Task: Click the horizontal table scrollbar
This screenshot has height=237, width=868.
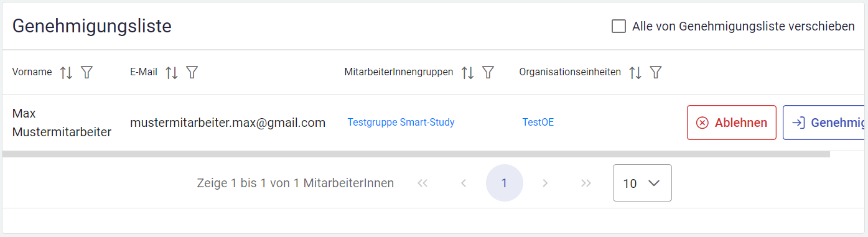Action: (x=416, y=154)
